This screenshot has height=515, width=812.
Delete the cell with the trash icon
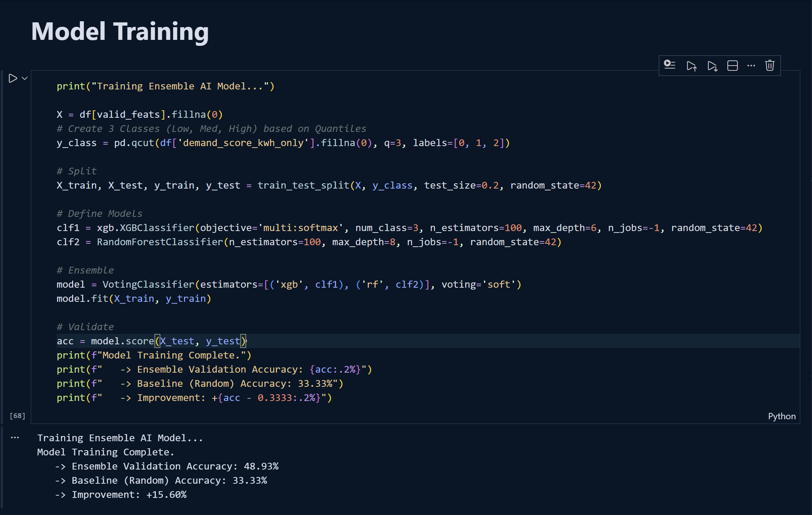click(x=769, y=66)
